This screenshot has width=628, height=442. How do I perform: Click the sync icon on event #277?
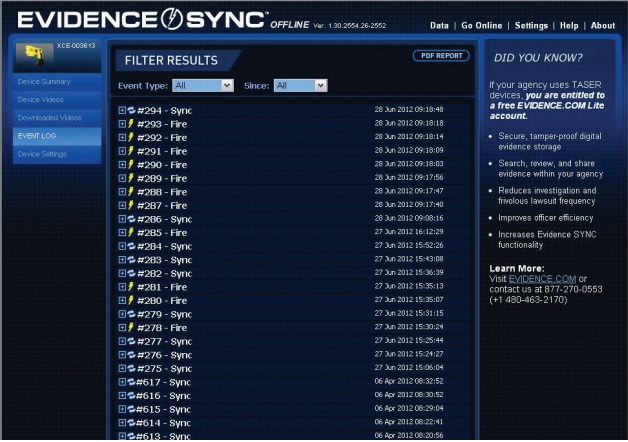click(x=131, y=342)
